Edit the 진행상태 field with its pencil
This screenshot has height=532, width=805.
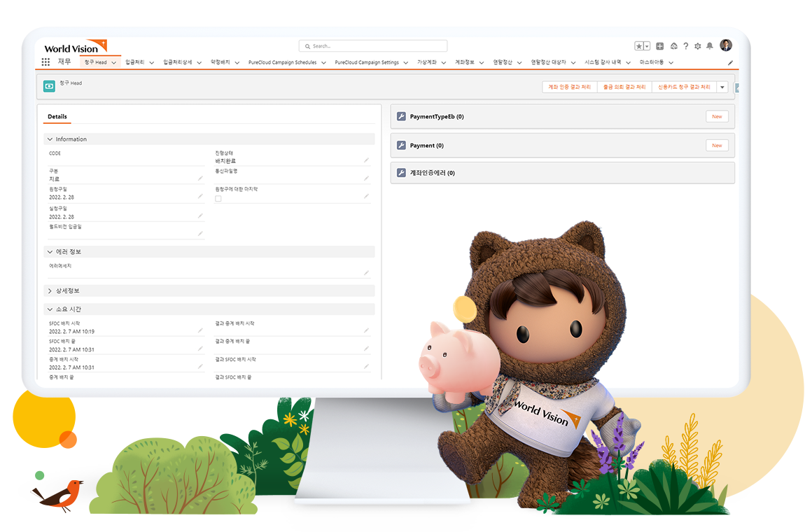click(367, 160)
